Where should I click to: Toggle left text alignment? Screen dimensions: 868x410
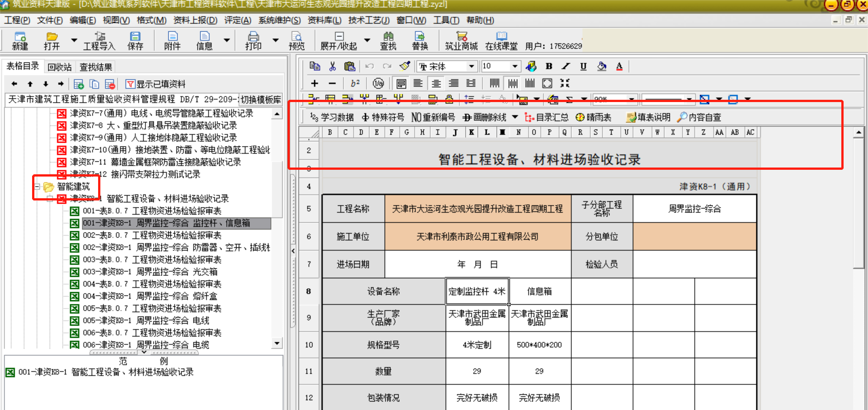tap(418, 83)
